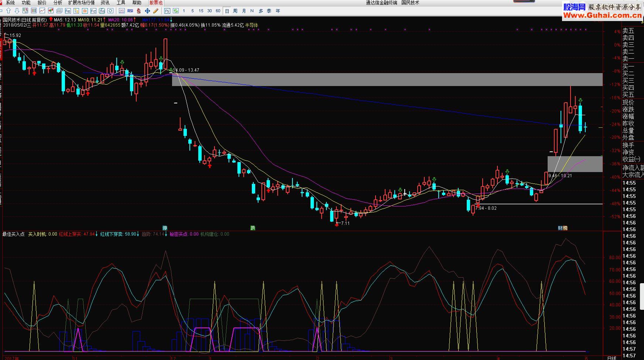This screenshot has height=360, width=644.
Task: Click the 跌 marker below the chart
Action: [x=253, y=228]
